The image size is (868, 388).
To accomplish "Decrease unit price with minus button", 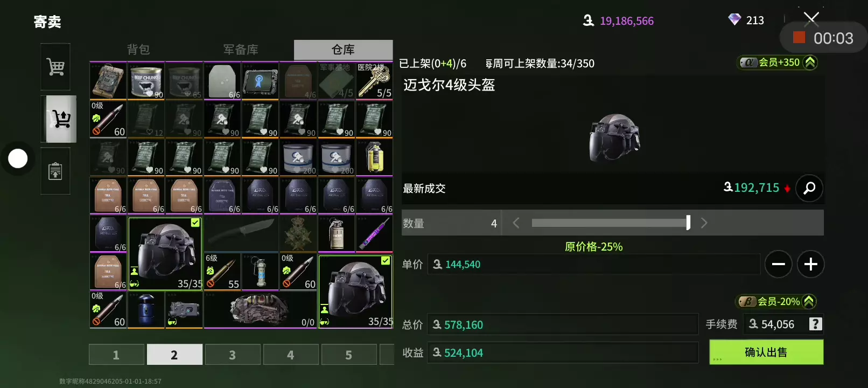I will 778,264.
